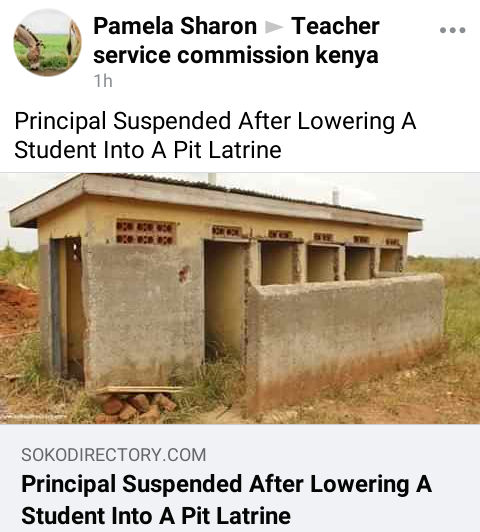Click 'Student Into A Pit Latrine' caption line
Image resolution: width=480 pixels, height=532 pixels.
tap(148, 150)
